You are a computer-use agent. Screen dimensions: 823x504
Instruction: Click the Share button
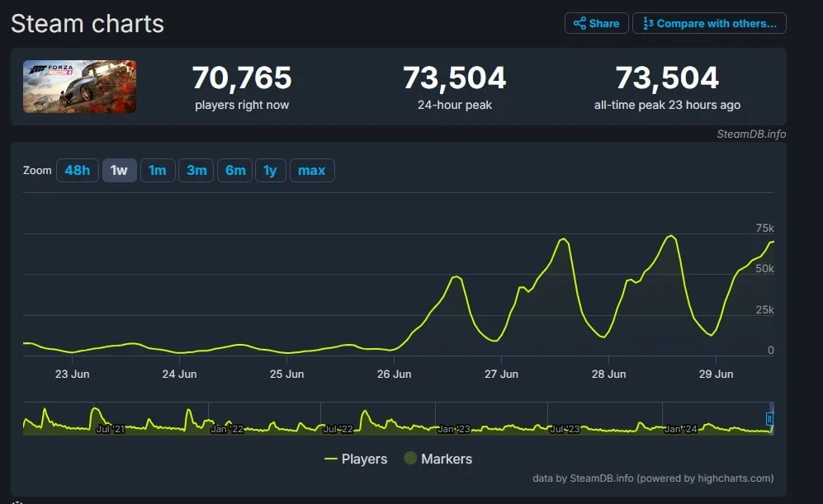596,23
